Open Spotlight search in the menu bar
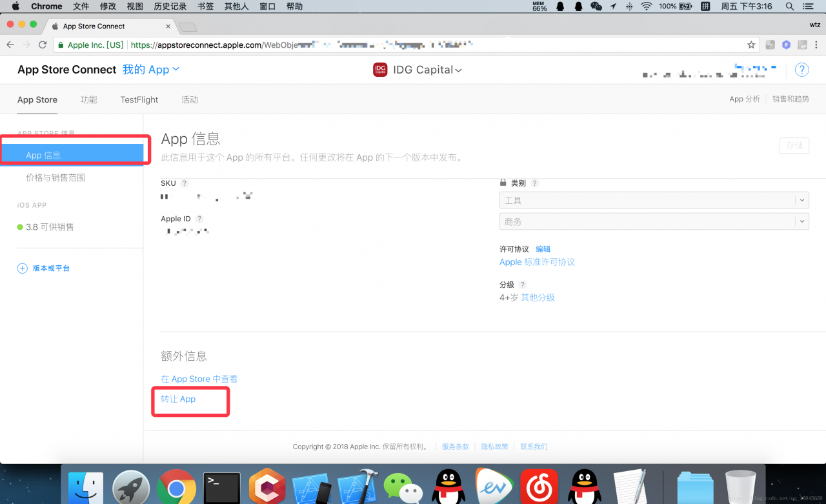826x504 pixels. (790, 6)
